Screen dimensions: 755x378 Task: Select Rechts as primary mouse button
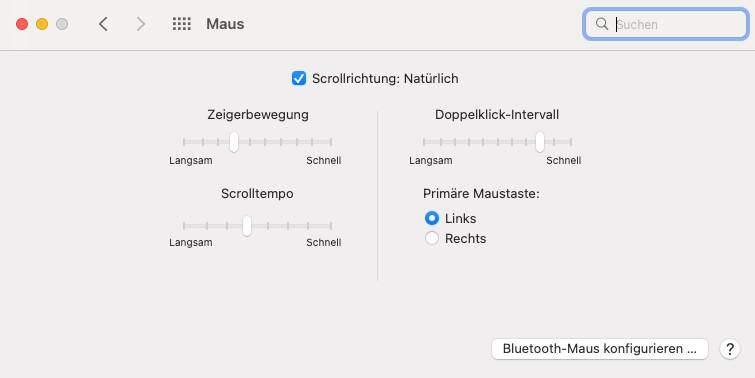(x=432, y=238)
